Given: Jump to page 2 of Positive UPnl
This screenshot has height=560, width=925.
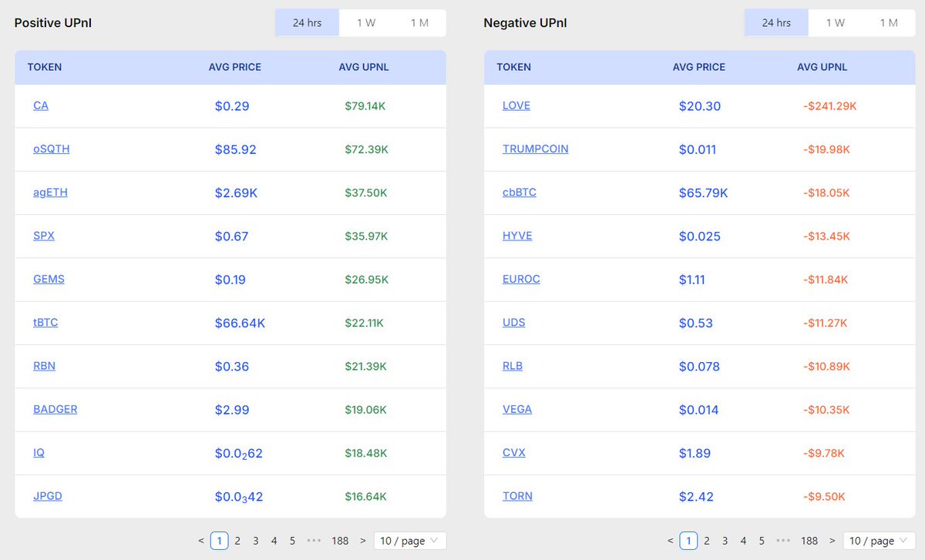Looking at the screenshot, I should 237,541.
